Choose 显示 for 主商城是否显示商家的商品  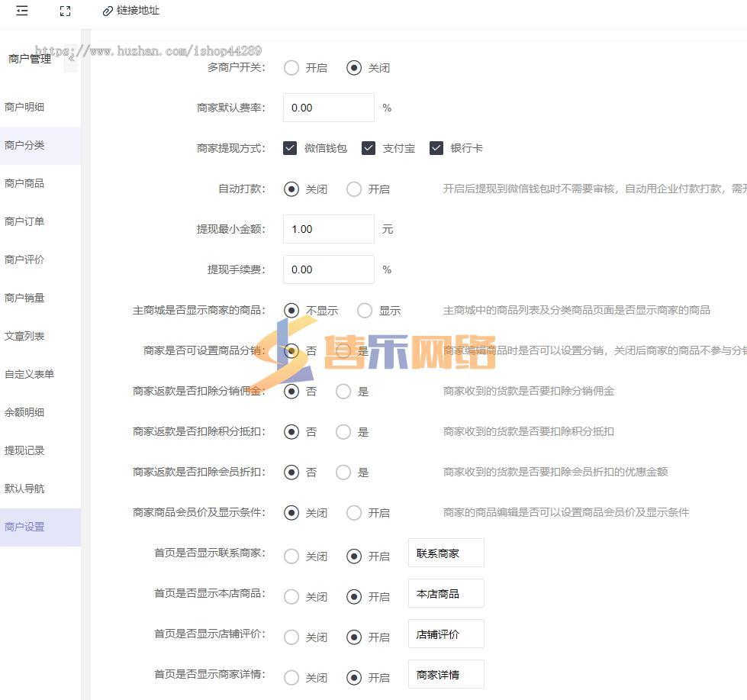pyautogui.click(x=365, y=311)
